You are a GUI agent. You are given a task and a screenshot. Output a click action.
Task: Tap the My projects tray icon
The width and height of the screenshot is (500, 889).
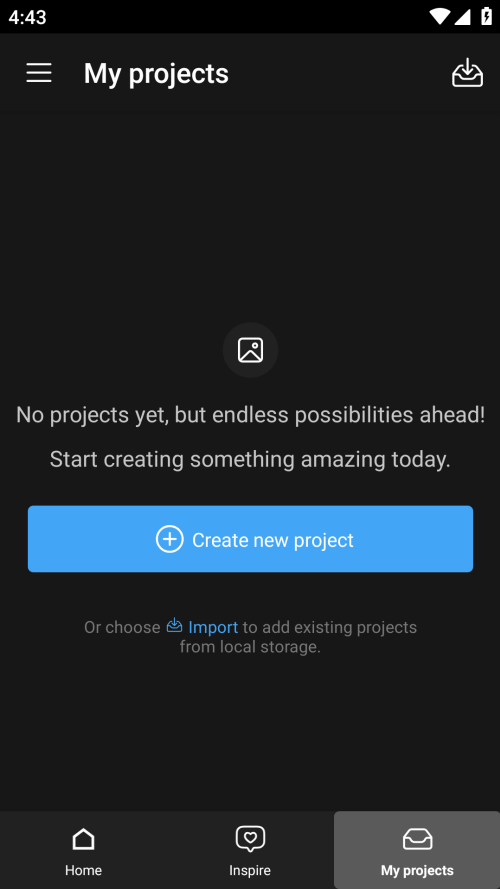(417, 839)
